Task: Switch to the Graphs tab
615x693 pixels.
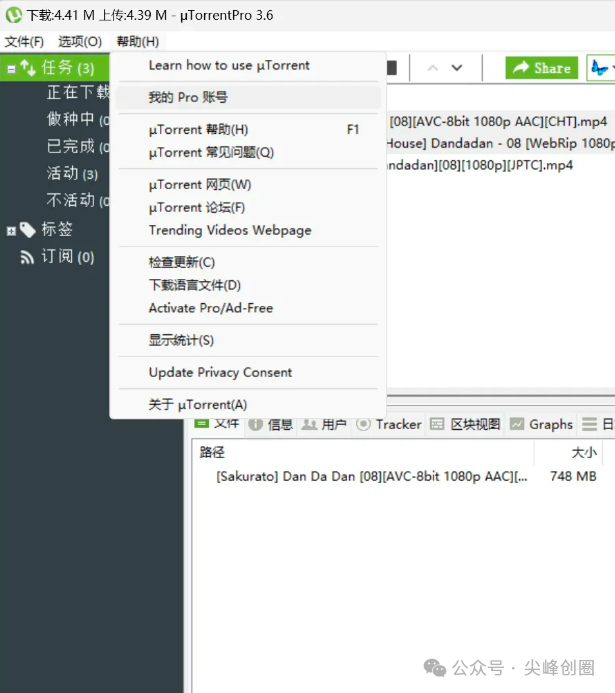Action: tap(541, 425)
